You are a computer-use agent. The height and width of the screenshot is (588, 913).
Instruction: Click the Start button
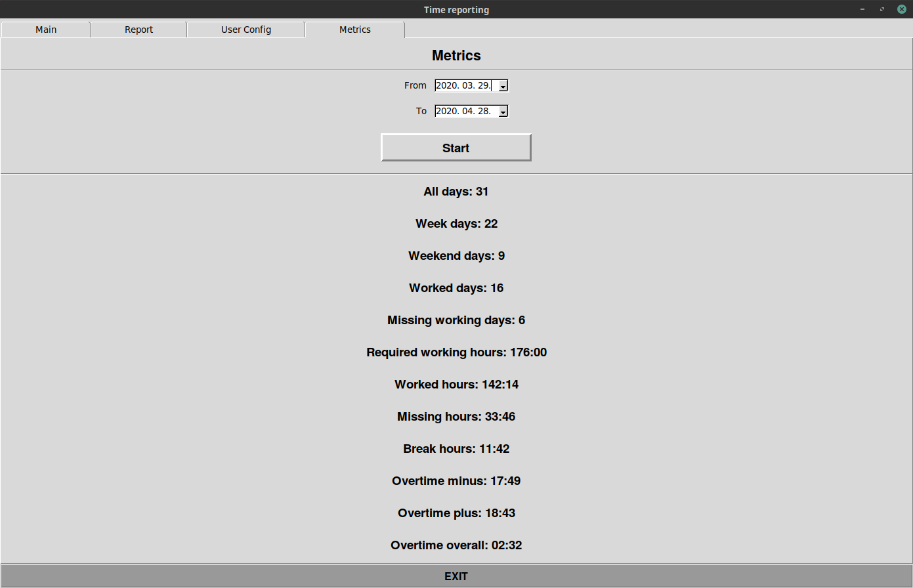pos(456,148)
